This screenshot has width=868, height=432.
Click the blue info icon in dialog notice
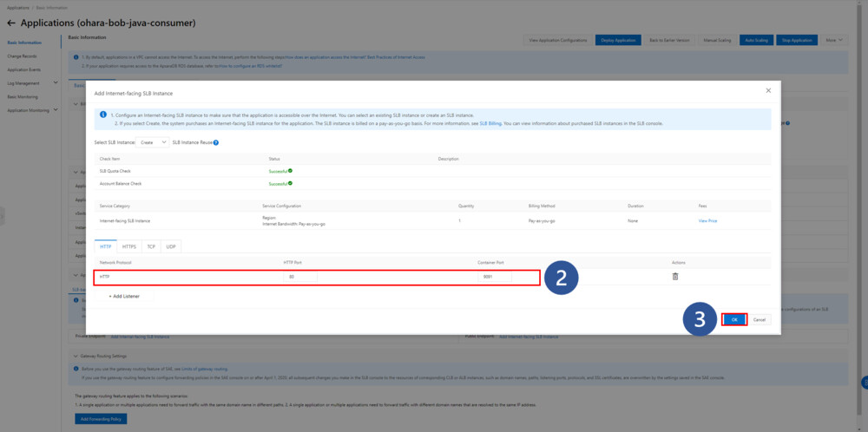(x=103, y=115)
